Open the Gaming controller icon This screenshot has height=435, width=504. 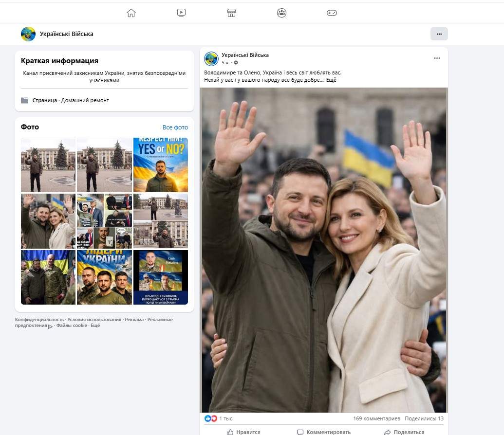pyautogui.click(x=332, y=13)
